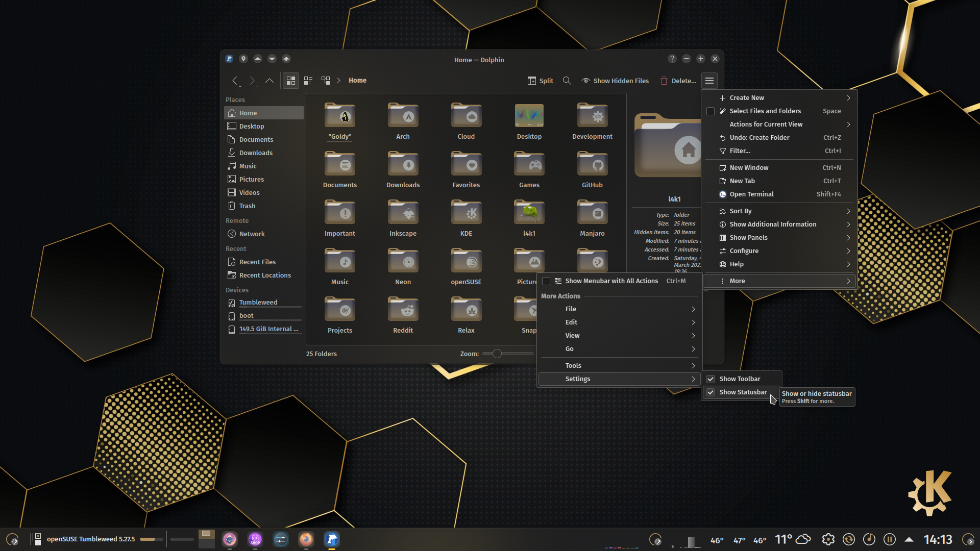This screenshot has width=980, height=551.
Task: Expand Show Panels submenu
Action: point(780,237)
